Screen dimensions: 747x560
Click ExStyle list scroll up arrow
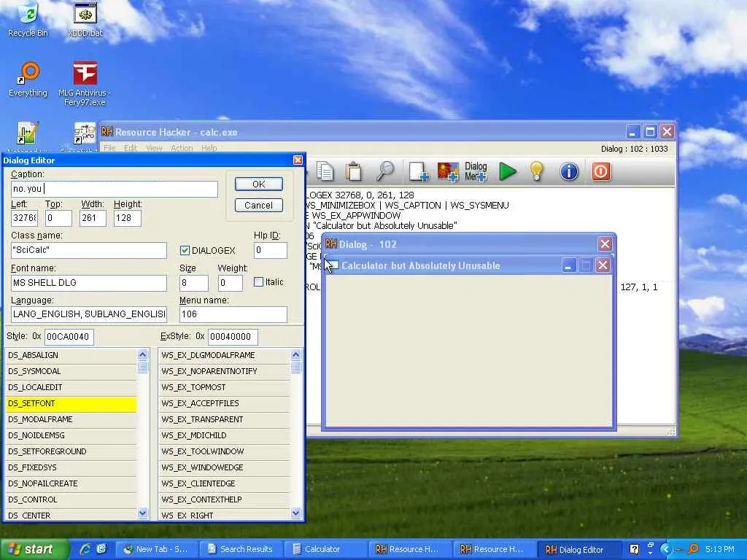tap(296, 354)
